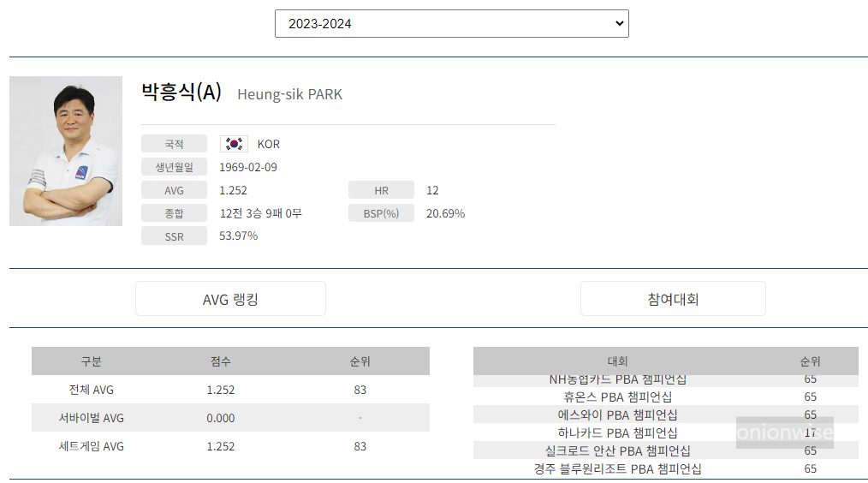Screen dimensions: 868x483
Task: Click the 종합 label
Action: [x=174, y=213]
